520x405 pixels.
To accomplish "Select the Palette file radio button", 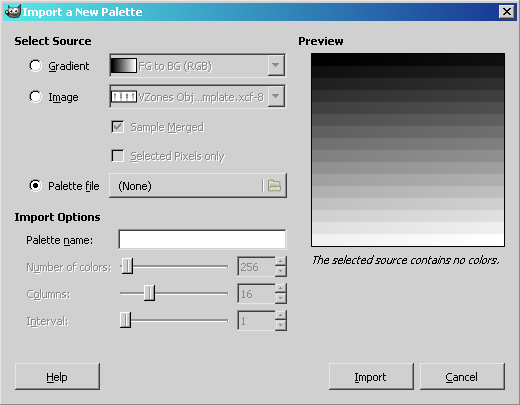I will click(x=35, y=186).
